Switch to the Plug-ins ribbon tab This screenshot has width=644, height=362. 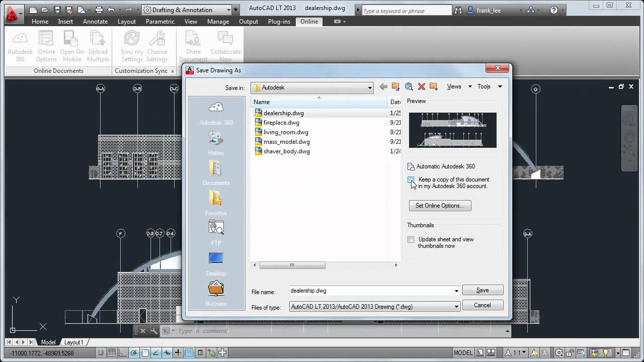(x=279, y=22)
